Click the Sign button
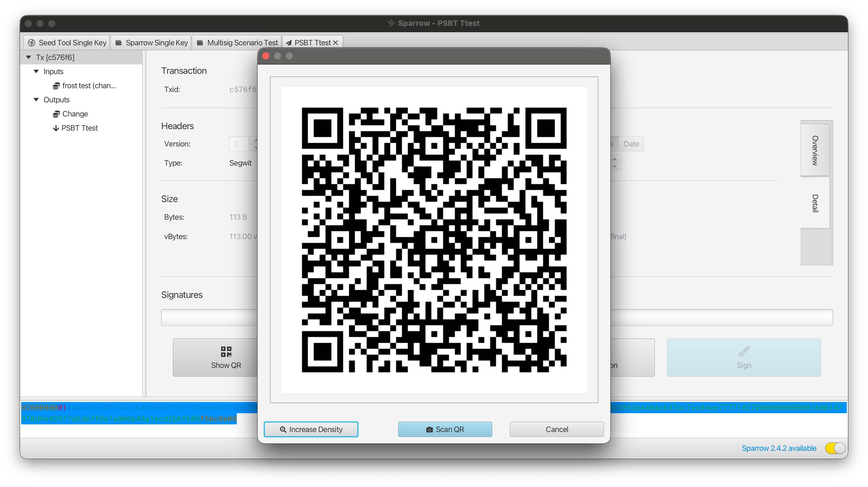Viewport: 868px width, 487px height. 744,358
